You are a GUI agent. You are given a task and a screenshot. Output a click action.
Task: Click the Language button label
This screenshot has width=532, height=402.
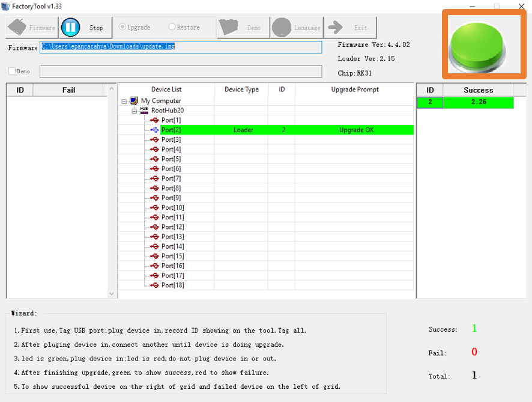click(307, 28)
